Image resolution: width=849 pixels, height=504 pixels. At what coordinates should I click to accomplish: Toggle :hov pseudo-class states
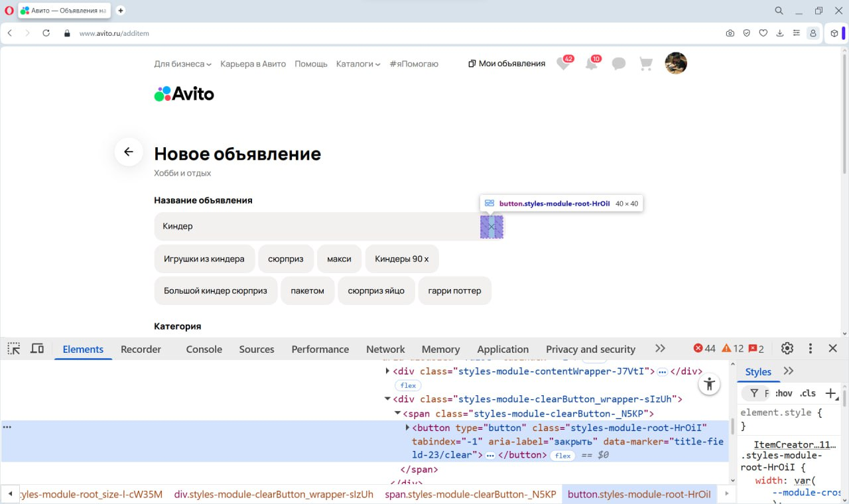783,393
